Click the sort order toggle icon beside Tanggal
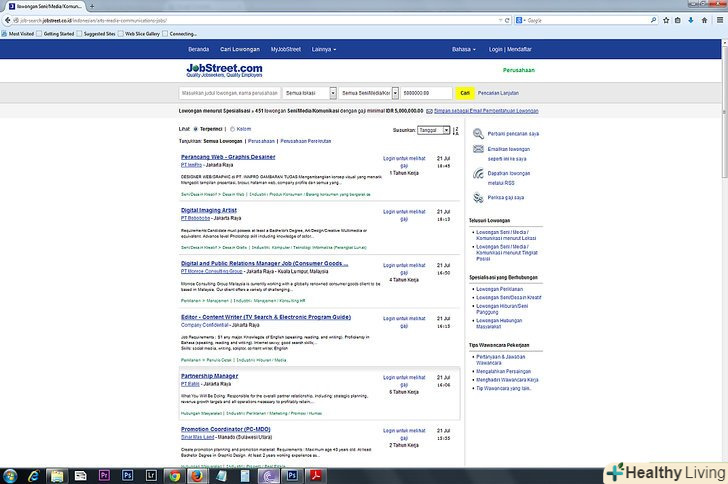 click(455, 130)
